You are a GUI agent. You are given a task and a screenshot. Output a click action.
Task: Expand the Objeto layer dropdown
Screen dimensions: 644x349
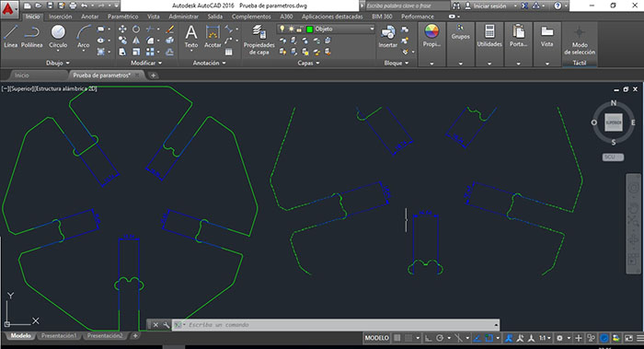coord(372,29)
